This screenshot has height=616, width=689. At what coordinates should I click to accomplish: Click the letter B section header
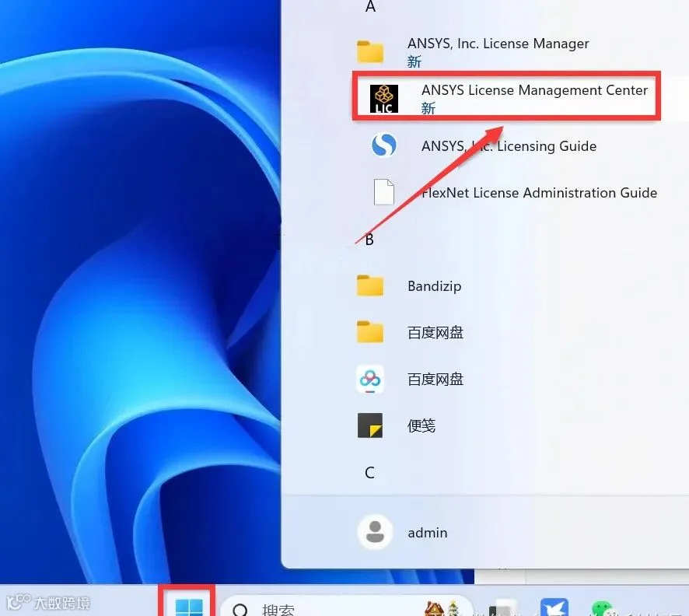[x=369, y=240]
